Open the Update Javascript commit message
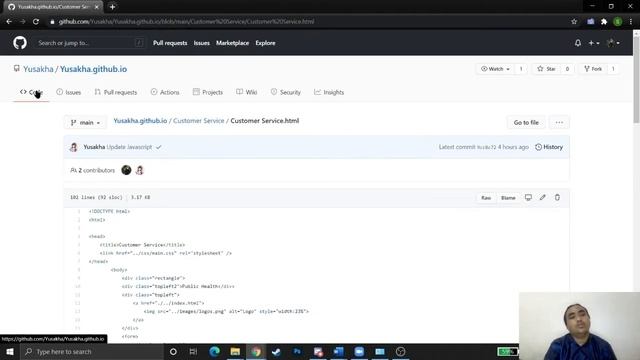Viewport: 640px width, 360px height. coord(129,147)
